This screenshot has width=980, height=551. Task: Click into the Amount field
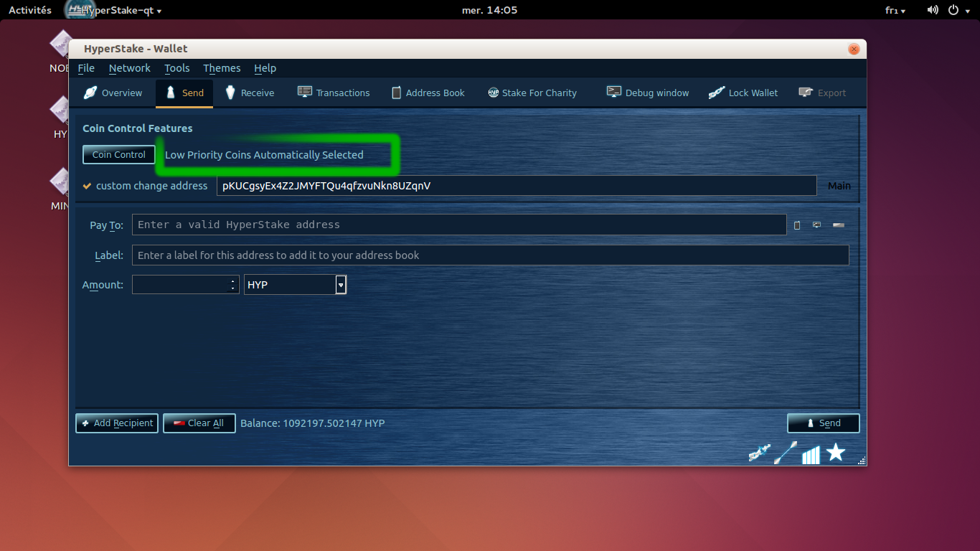point(180,285)
